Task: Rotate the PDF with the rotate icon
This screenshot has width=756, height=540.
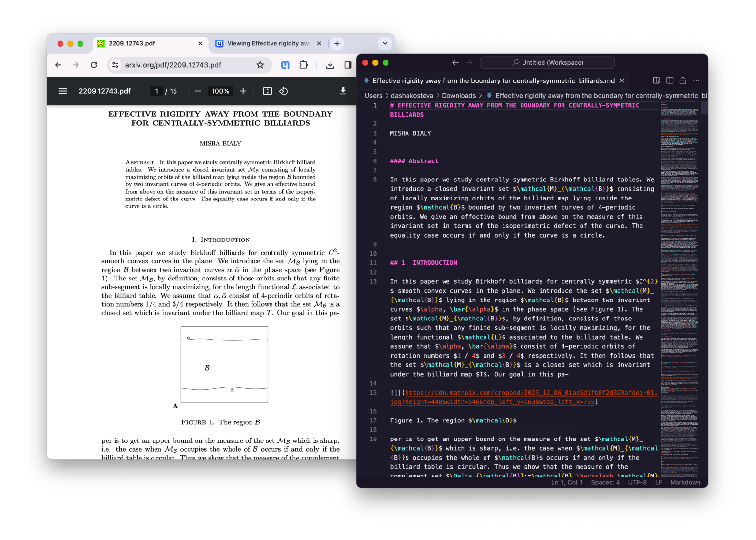Action: (x=283, y=91)
